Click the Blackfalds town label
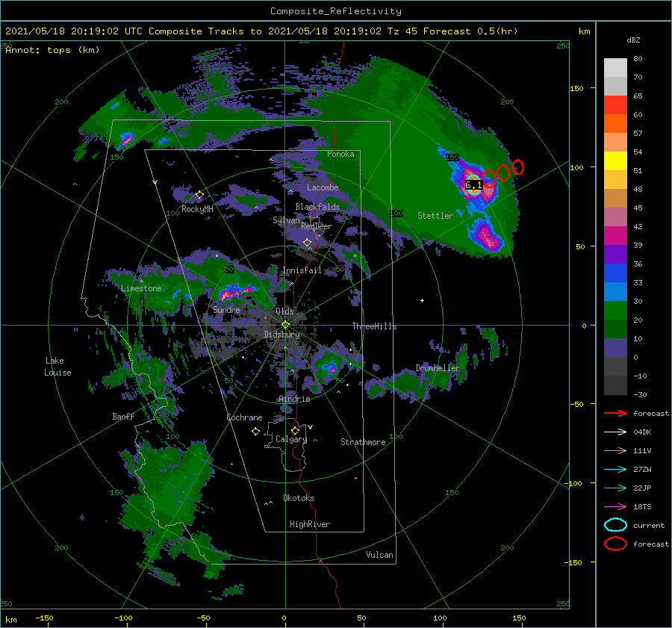This screenshot has height=628, width=672. tap(317, 207)
